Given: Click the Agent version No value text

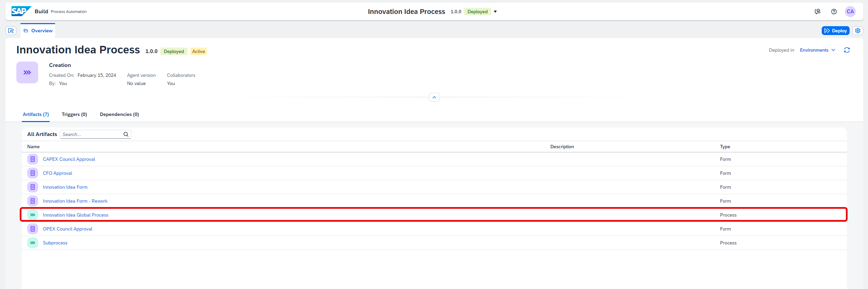Looking at the screenshot, I should (x=136, y=83).
